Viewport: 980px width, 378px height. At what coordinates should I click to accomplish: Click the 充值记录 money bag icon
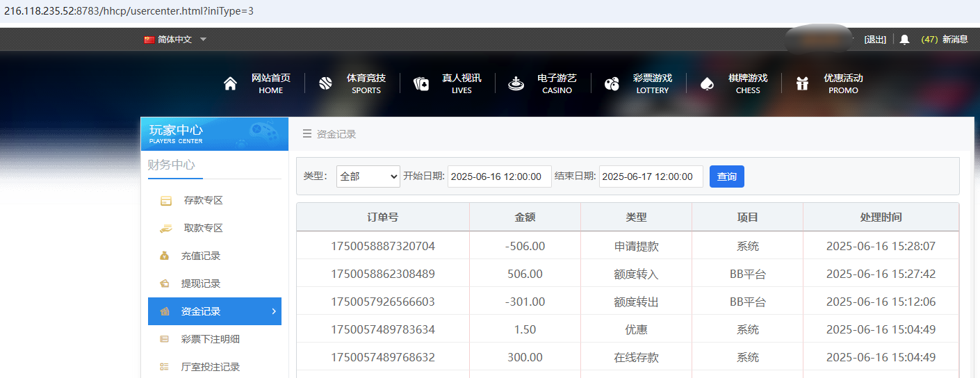coord(165,256)
